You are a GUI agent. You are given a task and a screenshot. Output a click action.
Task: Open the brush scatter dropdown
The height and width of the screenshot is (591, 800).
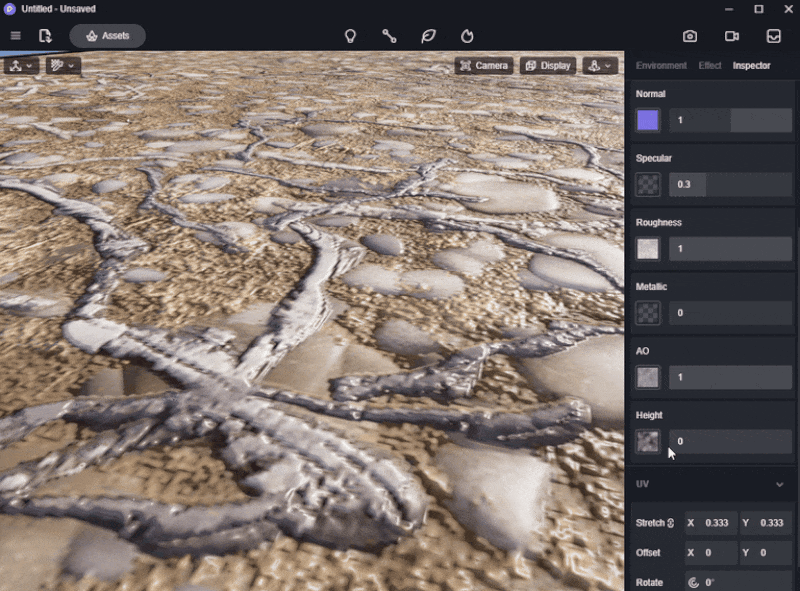[63, 66]
